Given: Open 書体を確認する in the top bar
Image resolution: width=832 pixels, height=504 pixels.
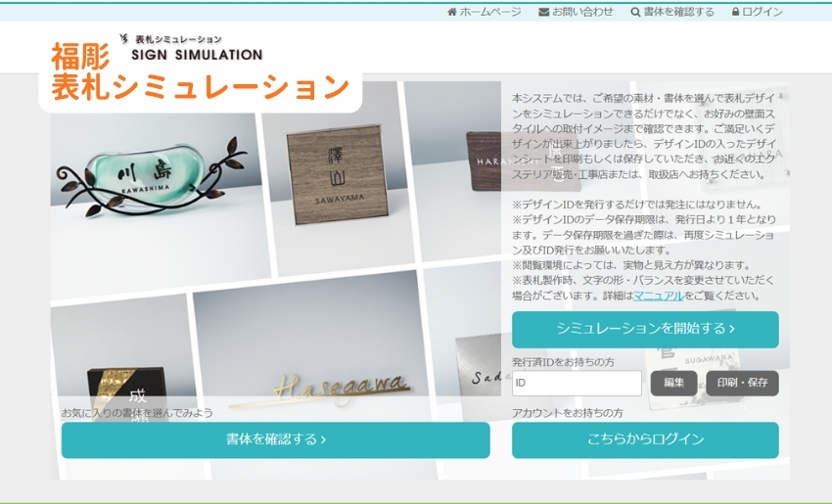Looking at the screenshot, I should (x=678, y=12).
